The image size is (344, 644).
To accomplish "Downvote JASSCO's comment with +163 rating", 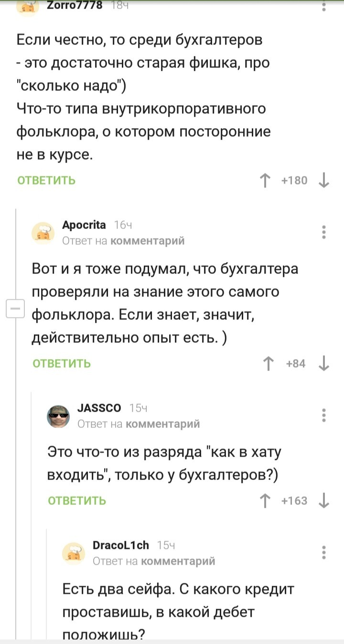I will point(324,501).
